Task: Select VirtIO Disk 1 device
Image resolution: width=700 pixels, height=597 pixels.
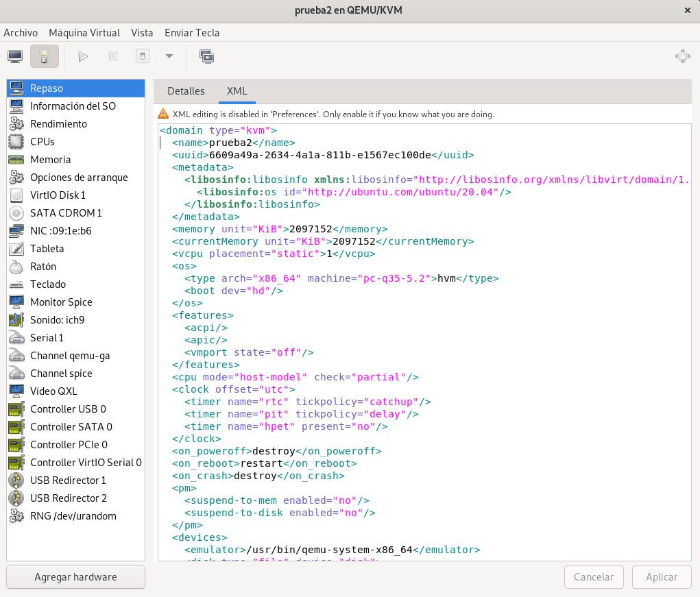Action: coord(76,195)
